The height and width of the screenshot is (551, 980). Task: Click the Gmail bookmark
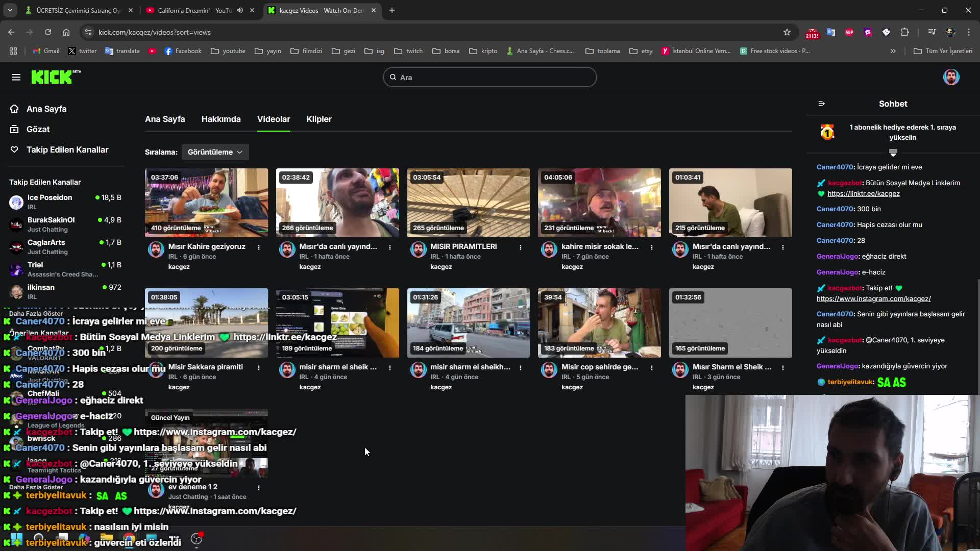(46, 51)
